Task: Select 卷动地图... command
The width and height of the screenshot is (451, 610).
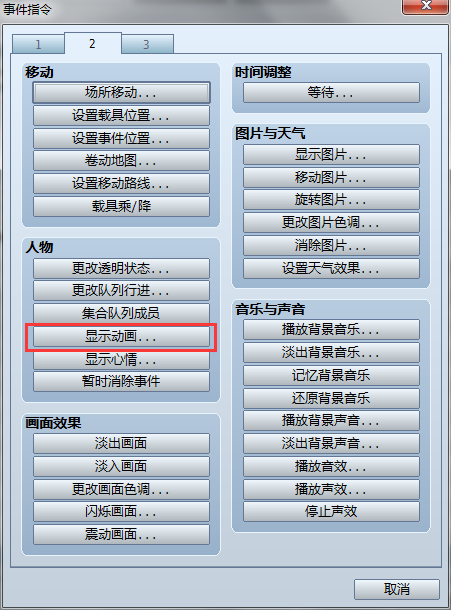Action: pos(121,161)
